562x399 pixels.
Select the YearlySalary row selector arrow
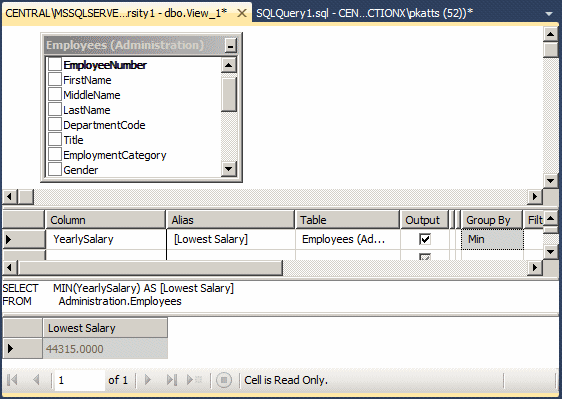[x=24, y=239]
